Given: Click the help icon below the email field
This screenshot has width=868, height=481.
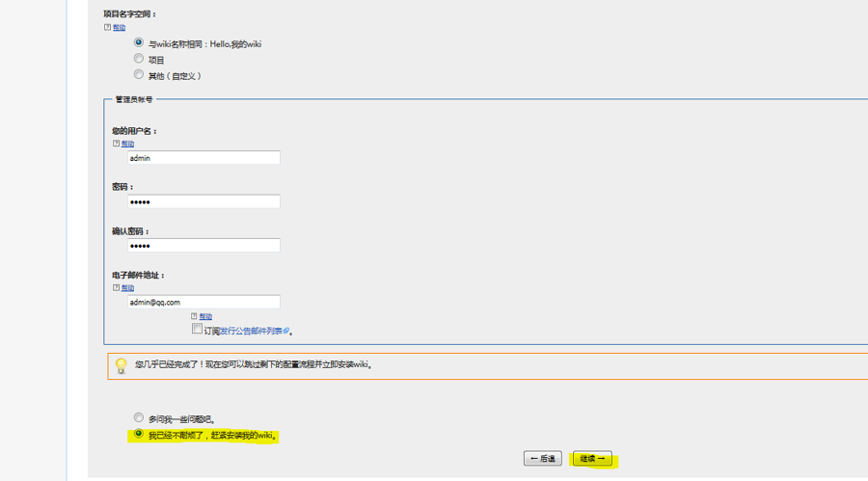Looking at the screenshot, I should [194, 316].
